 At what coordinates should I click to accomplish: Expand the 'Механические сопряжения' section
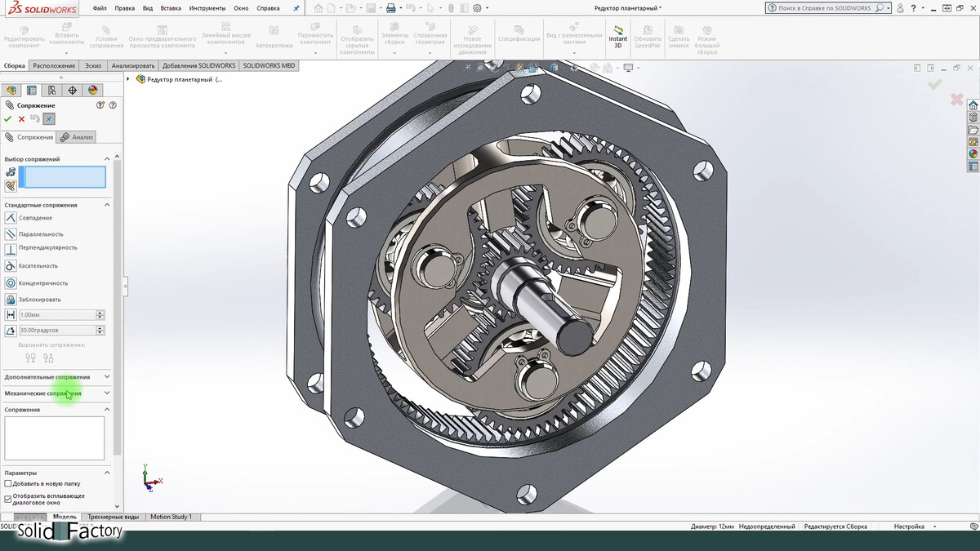pos(107,393)
